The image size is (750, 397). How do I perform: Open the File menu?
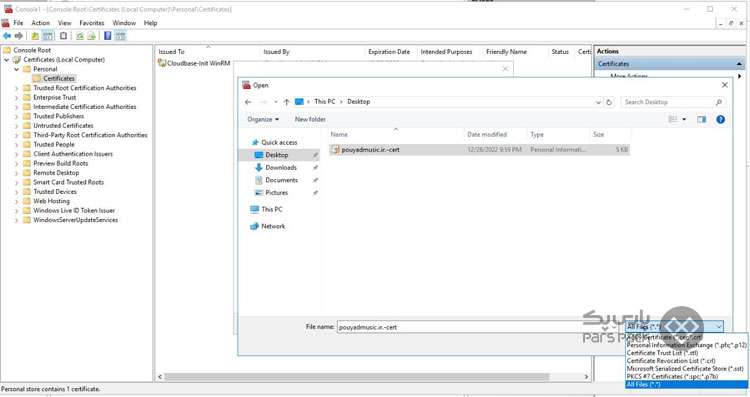(18, 23)
